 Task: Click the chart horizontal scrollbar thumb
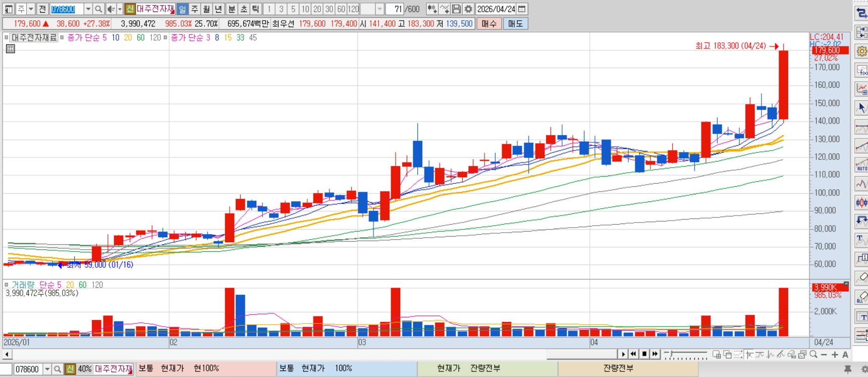coord(582,354)
